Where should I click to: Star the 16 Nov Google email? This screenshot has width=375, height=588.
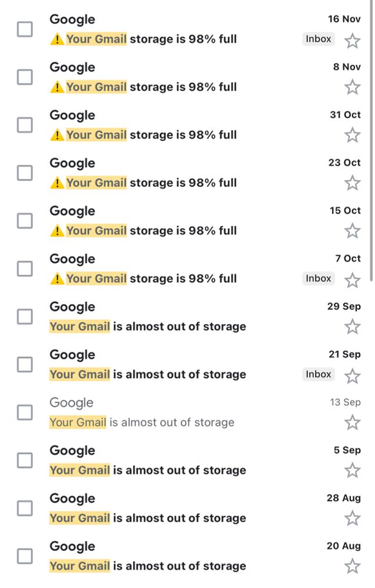[352, 41]
